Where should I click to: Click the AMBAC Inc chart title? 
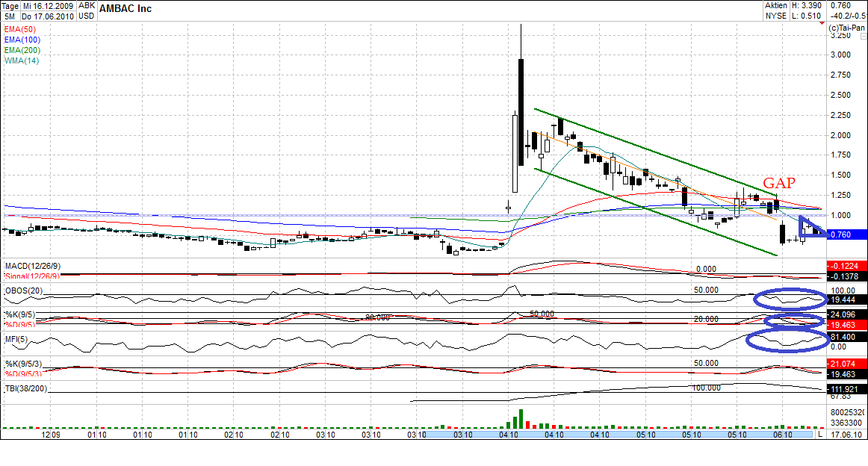point(125,9)
